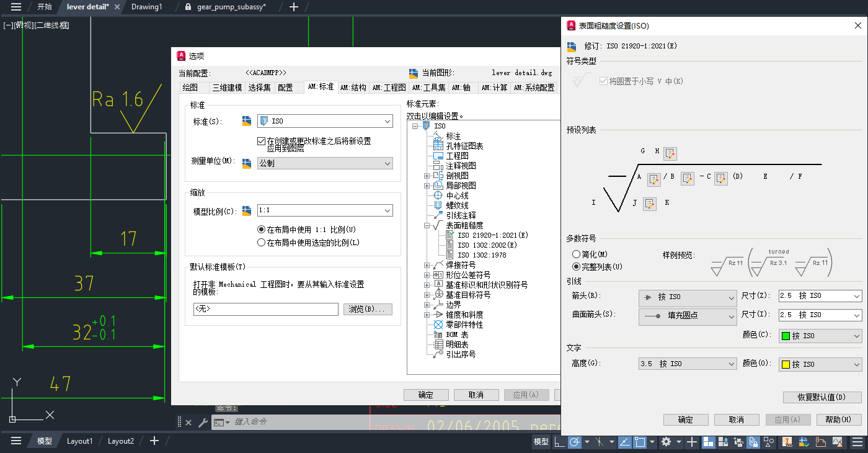Image resolution: width=868 pixels, height=453 pixels.
Task: Click 确定 in the surface texture dialog
Action: pyautogui.click(x=686, y=419)
